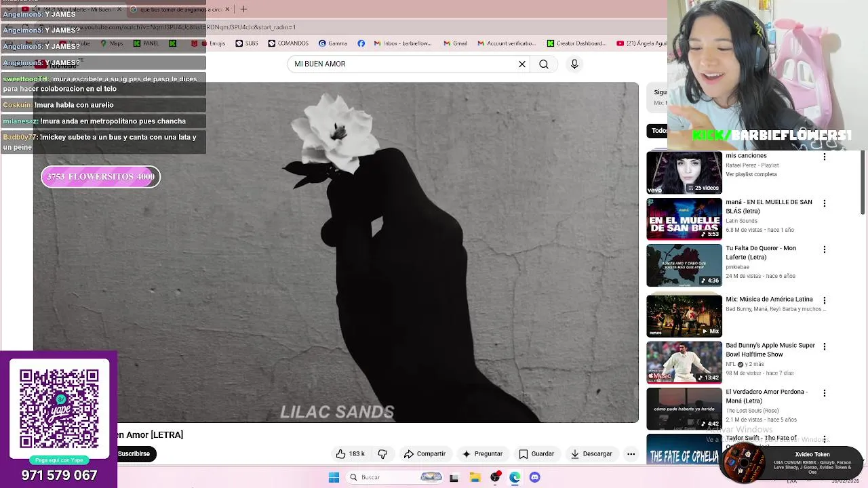The height and width of the screenshot is (488, 868).
Task: Open options menu for Bad Bunny Halftime Show
Action: (825, 346)
